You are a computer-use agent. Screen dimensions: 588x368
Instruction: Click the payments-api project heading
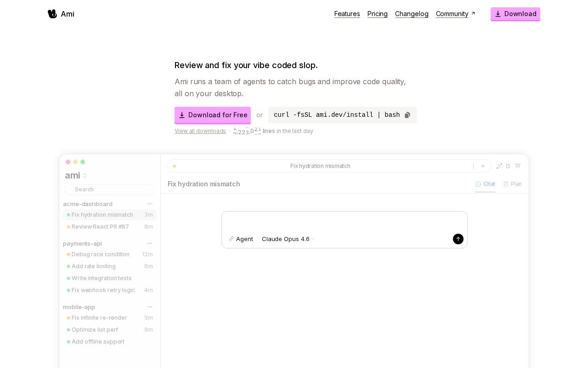(x=82, y=243)
